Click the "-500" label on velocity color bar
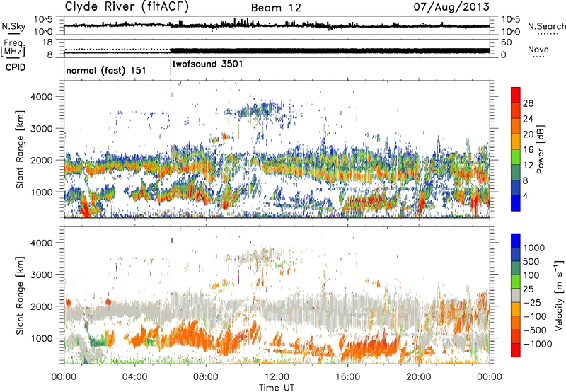The width and height of the screenshot is (566, 392). 535,330
